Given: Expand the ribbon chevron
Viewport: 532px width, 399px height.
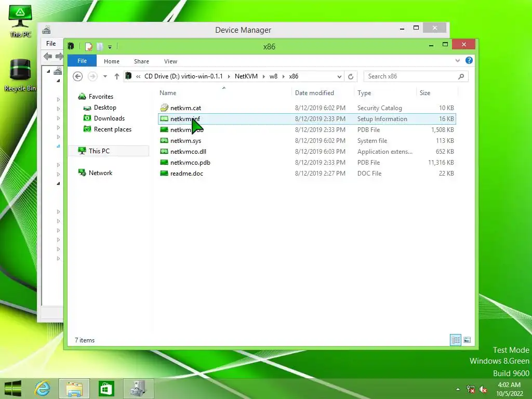Looking at the screenshot, I should coord(457,61).
